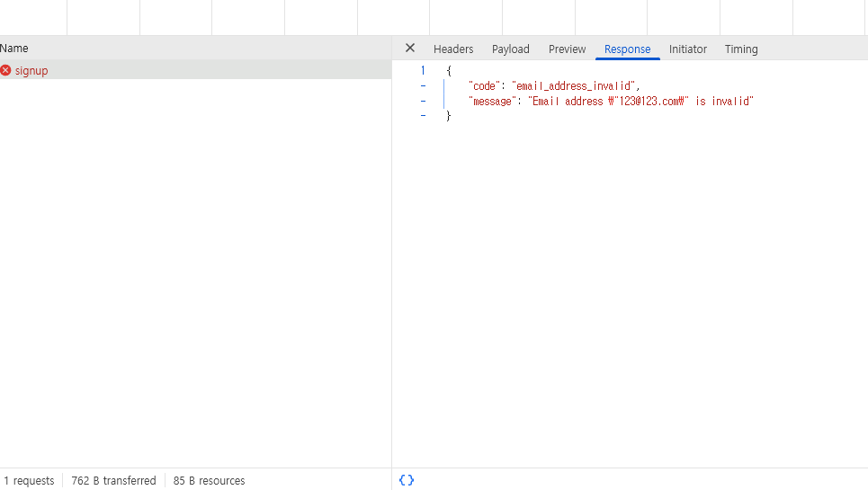Image resolution: width=868 pixels, height=490 pixels.
Task: Click the red error icon beside signup
Action: (x=5, y=70)
